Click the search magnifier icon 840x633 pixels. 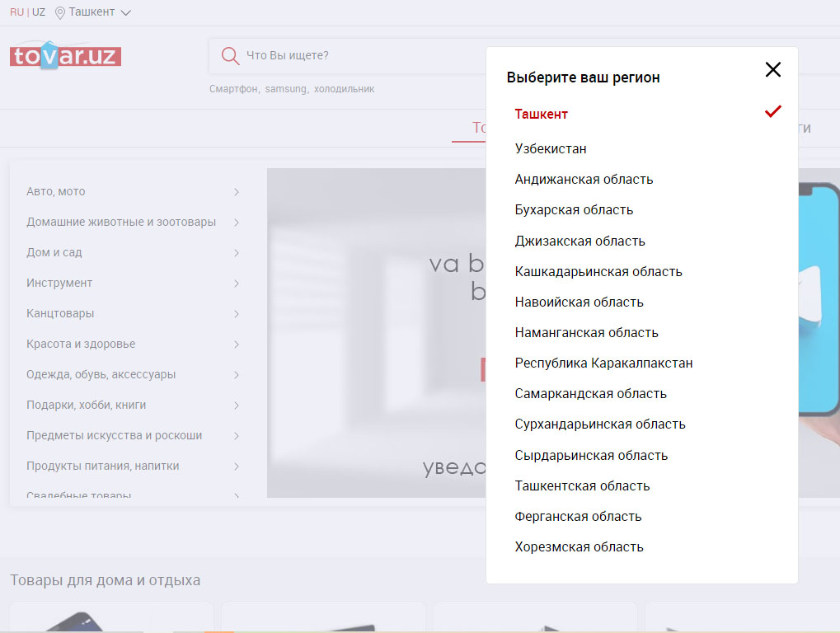coord(230,56)
